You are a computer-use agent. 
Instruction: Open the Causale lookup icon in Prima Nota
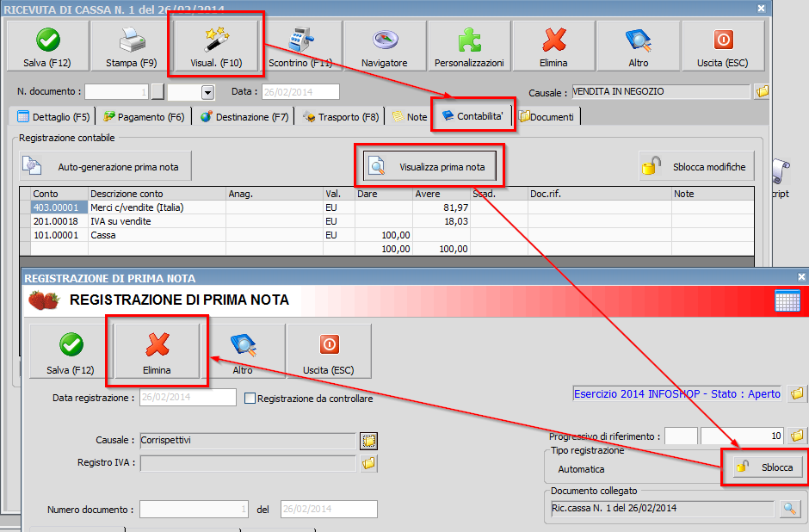point(368,441)
